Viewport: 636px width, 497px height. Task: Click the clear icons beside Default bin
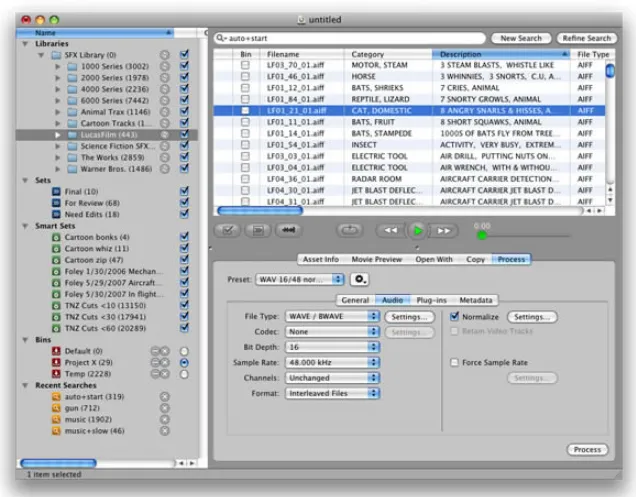(x=160, y=351)
